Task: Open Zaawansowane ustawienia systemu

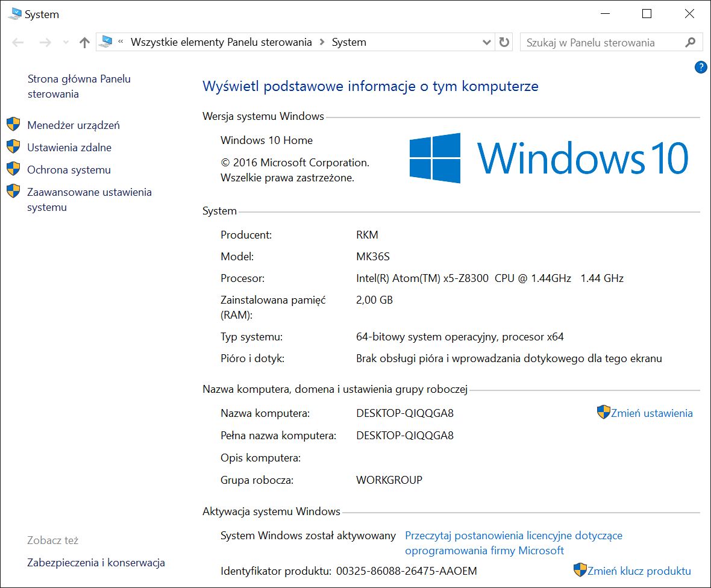Action: click(89, 199)
